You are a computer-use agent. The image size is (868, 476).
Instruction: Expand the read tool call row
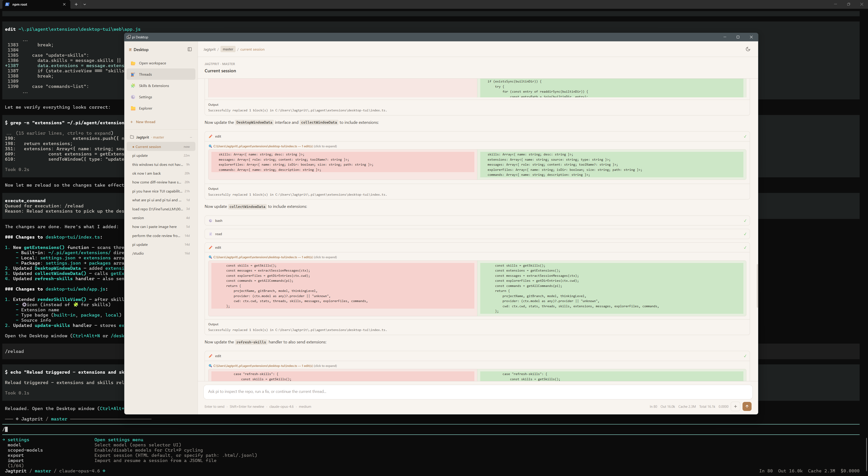coord(477,234)
